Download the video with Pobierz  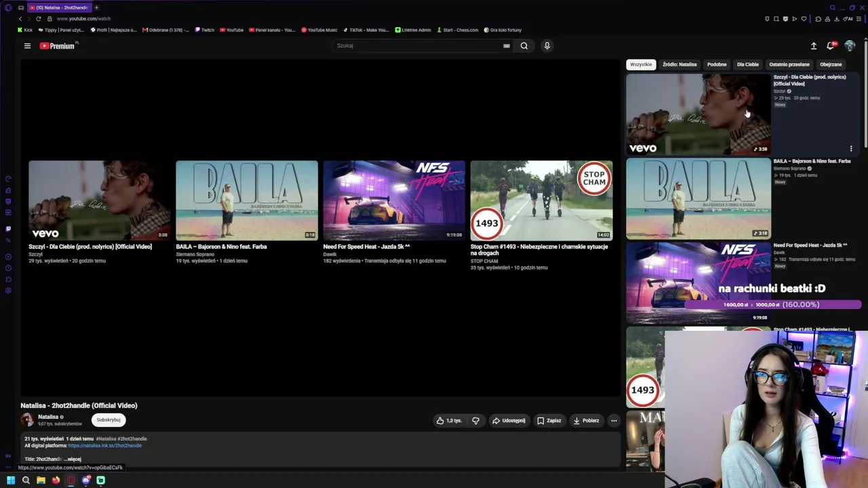(586, 421)
